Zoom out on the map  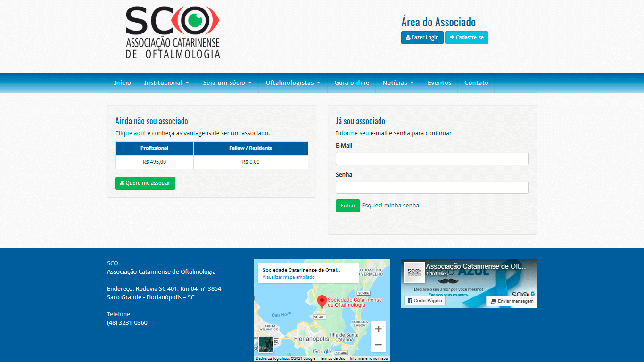[378, 345]
